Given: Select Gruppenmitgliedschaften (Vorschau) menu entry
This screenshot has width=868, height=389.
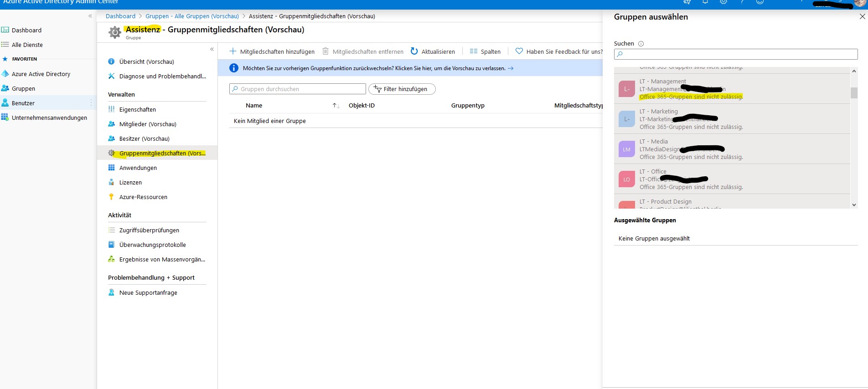Looking at the screenshot, I should click(x=157, y=153).
